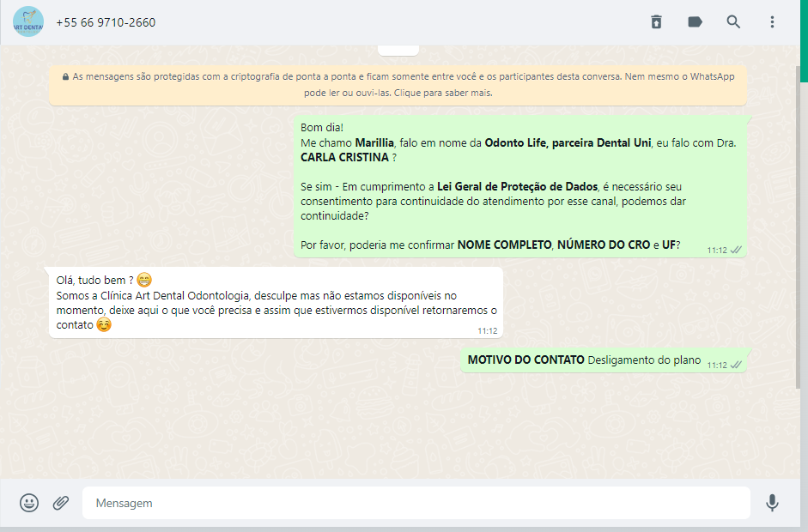This screenshot has width=808, height=532.
Task: Click 'CARLA CRISTINA' bold name in message
Action: pyautogui.click(x=344, y=158)
